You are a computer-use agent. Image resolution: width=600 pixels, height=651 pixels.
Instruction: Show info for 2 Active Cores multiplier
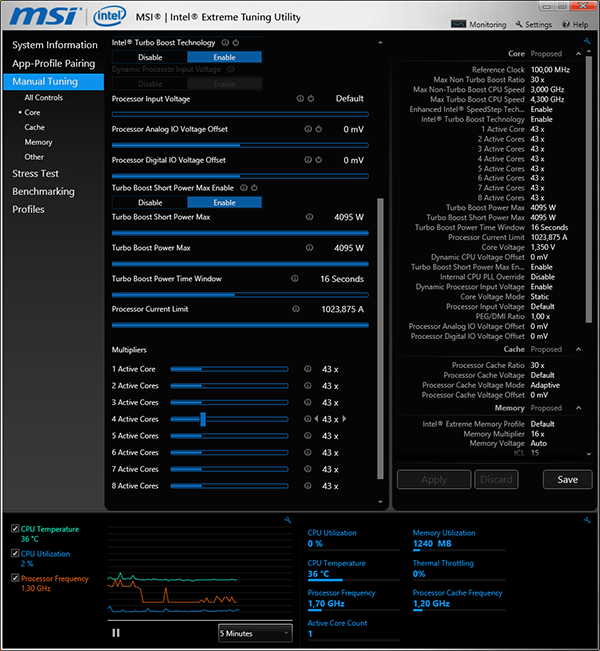coord(308,385)
